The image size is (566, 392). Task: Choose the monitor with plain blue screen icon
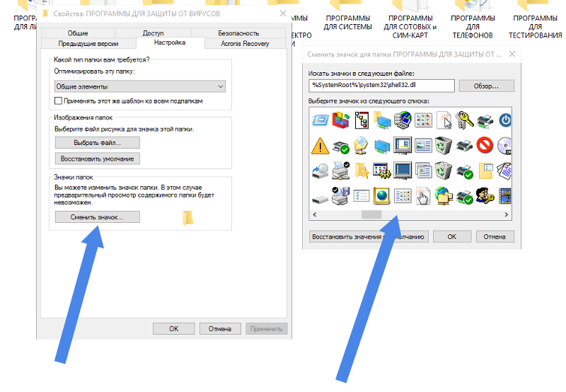coord(403,171)
